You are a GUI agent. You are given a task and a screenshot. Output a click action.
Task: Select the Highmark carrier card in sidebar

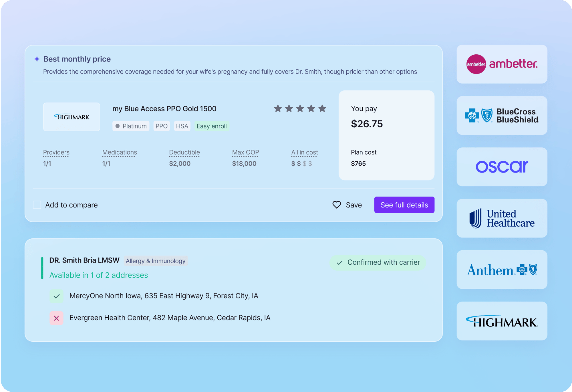(x=502, y=321)
